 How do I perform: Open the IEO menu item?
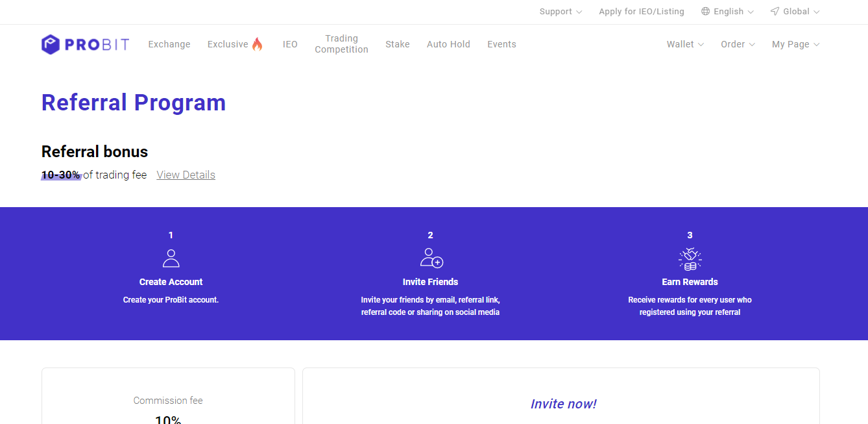click(x=290, y=44)
